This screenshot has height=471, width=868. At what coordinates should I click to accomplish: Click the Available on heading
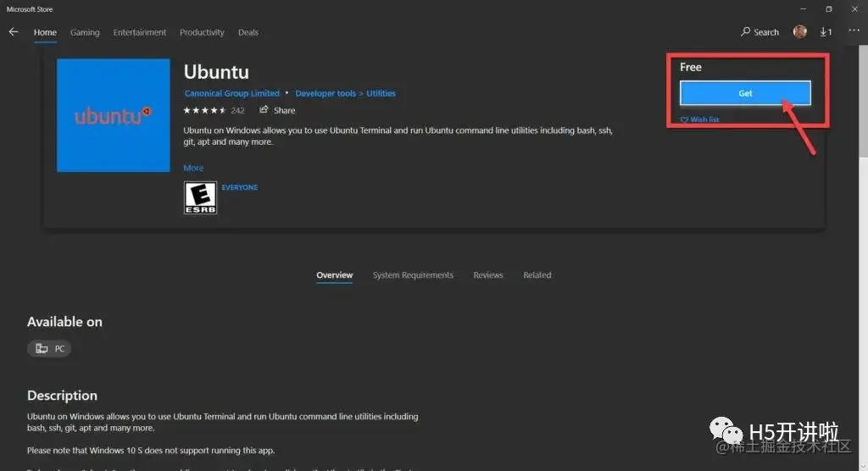coord(64,322)
